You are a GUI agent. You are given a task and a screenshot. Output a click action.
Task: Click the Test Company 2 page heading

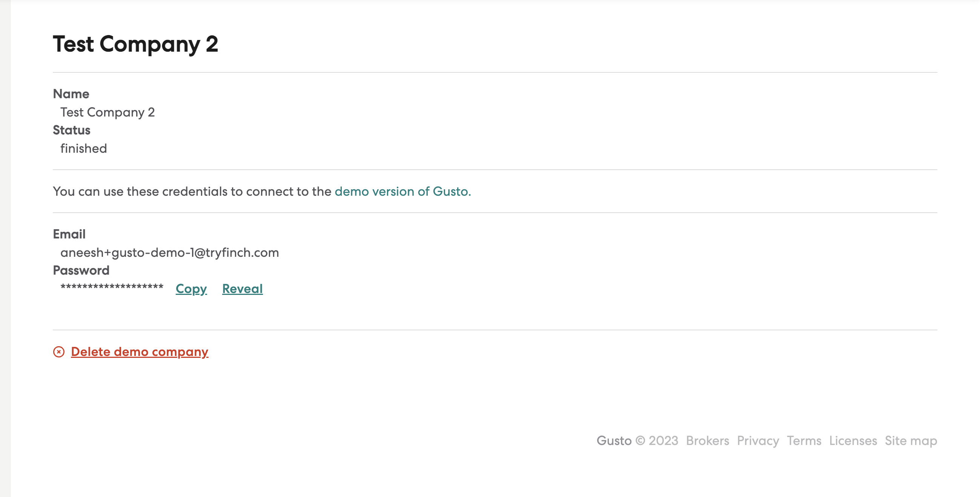(135, 44)
